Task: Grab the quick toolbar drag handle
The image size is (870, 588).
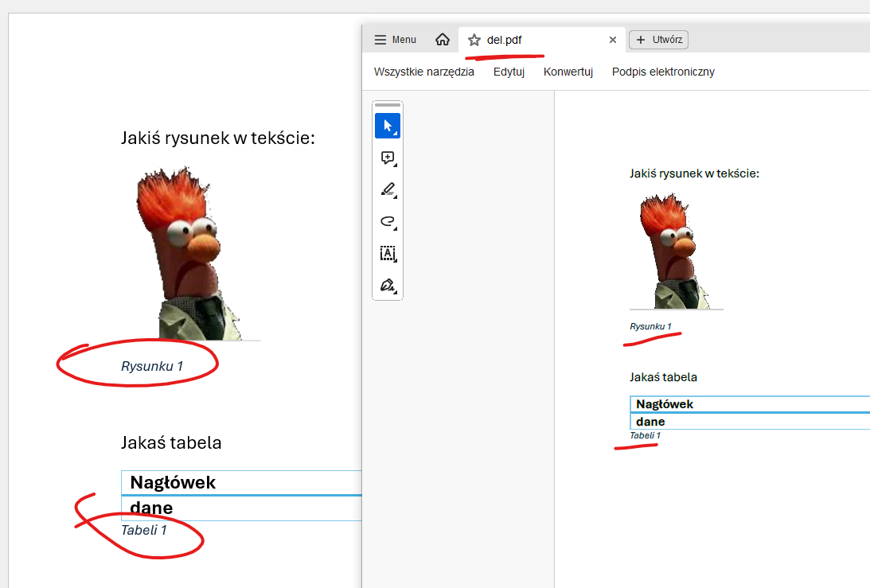Action: click(388, 105)
